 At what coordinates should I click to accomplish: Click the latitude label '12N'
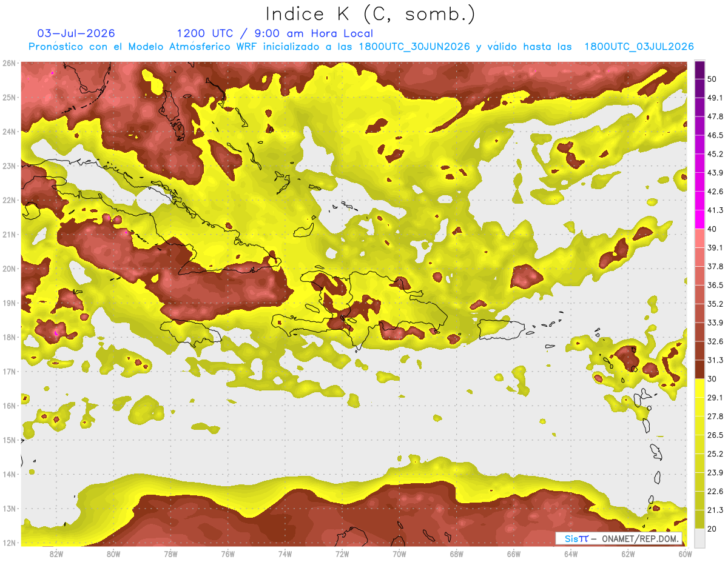[9, 543]
